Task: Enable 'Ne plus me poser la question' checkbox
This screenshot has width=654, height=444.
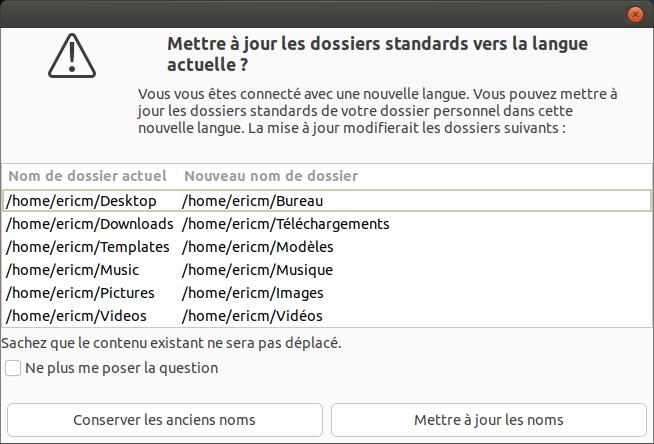Action: [13, 368]
